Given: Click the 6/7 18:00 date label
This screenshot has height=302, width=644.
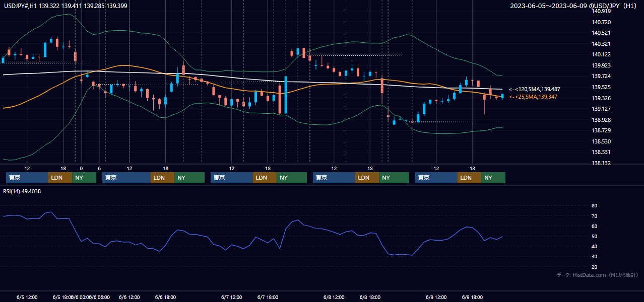Looking at the screenshot, I should 268,297.
